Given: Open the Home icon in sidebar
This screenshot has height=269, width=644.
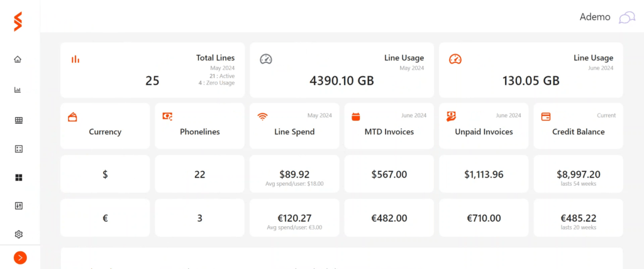Looking at the screenshot, I should click(x=18, y=59).
